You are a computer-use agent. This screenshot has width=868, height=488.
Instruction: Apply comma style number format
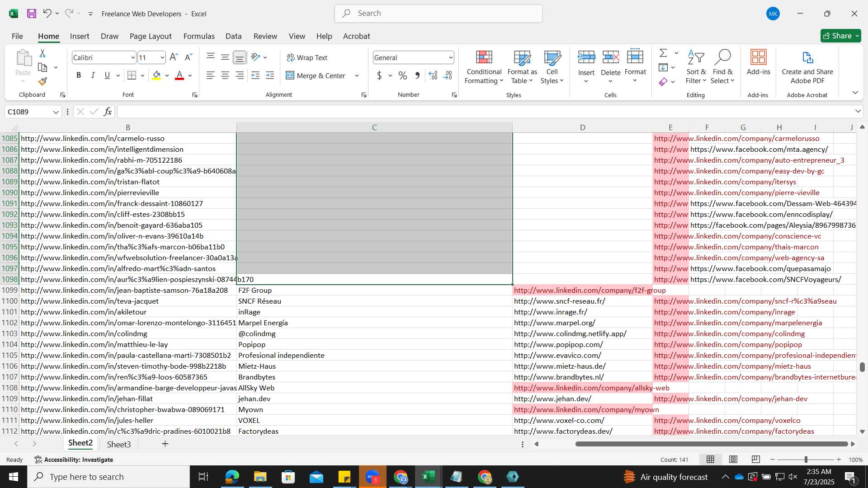pyautogui.click(x=417, y=75)
